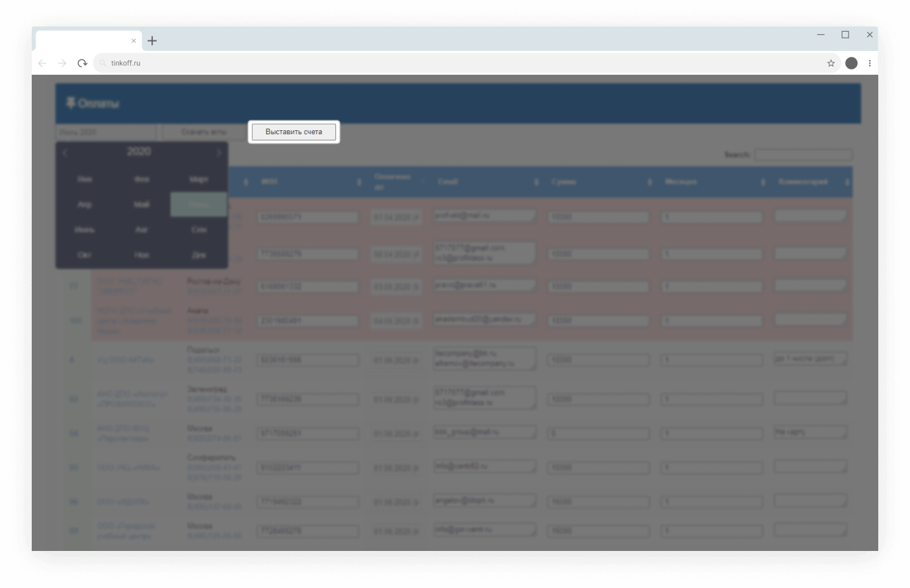
Task: Click the Выставить счета button
Action: (293, 132)
